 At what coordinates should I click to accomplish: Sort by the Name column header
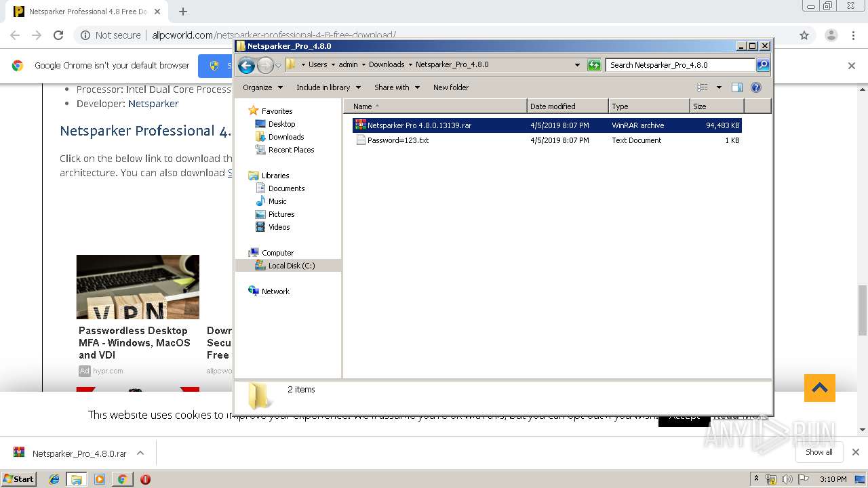click(435, 106)
